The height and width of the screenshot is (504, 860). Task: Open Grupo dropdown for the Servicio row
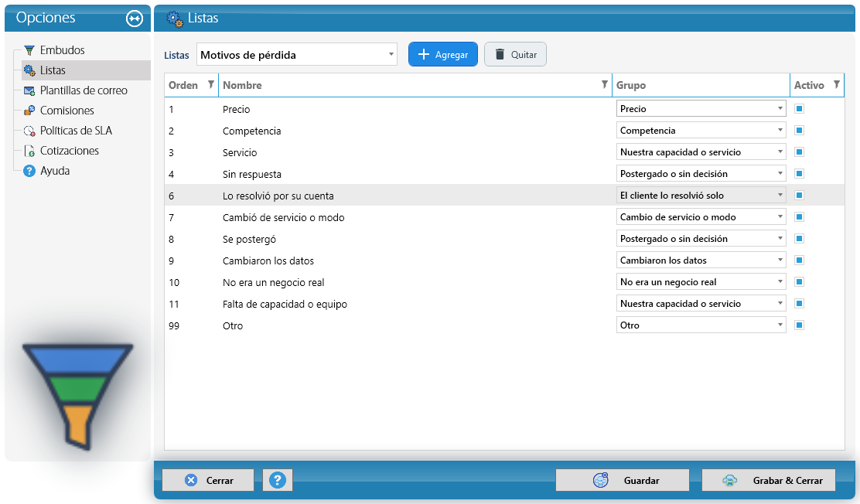pyautogui.click(x=701, y=152)
